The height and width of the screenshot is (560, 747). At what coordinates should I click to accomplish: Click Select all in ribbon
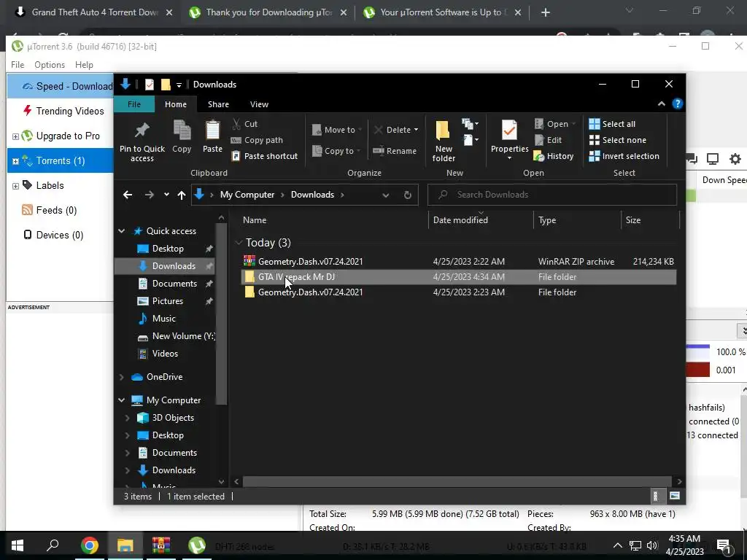click(612, 124)
